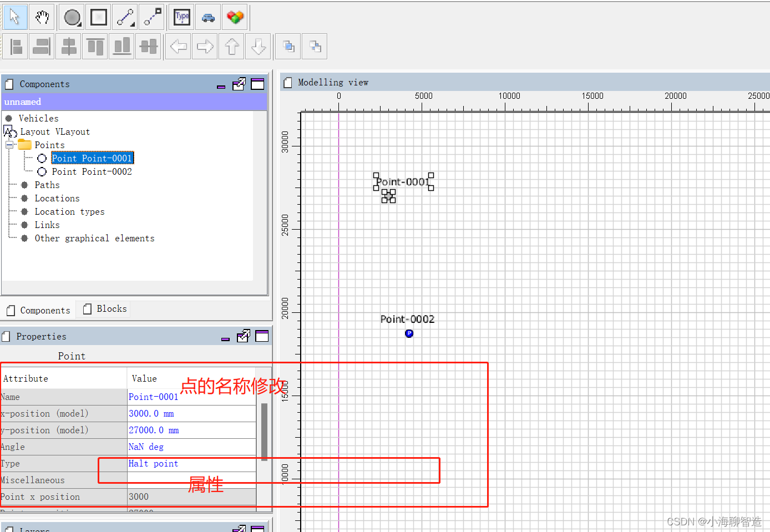
Task: Edit the Name value Point-0001
Action: (191, 397)
